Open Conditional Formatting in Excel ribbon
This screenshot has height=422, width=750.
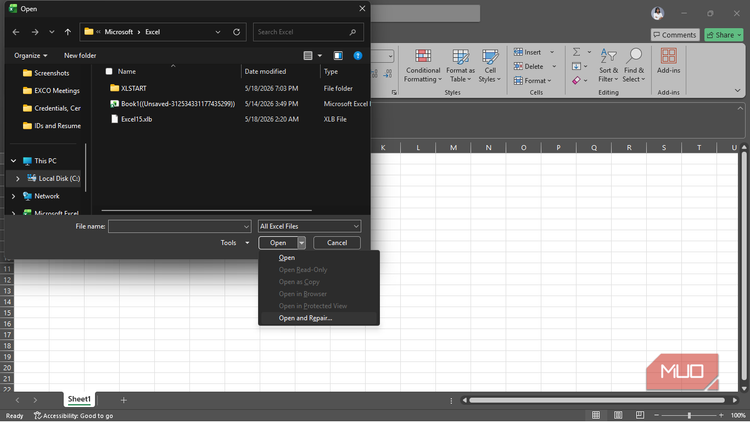(x=423, y=66)
